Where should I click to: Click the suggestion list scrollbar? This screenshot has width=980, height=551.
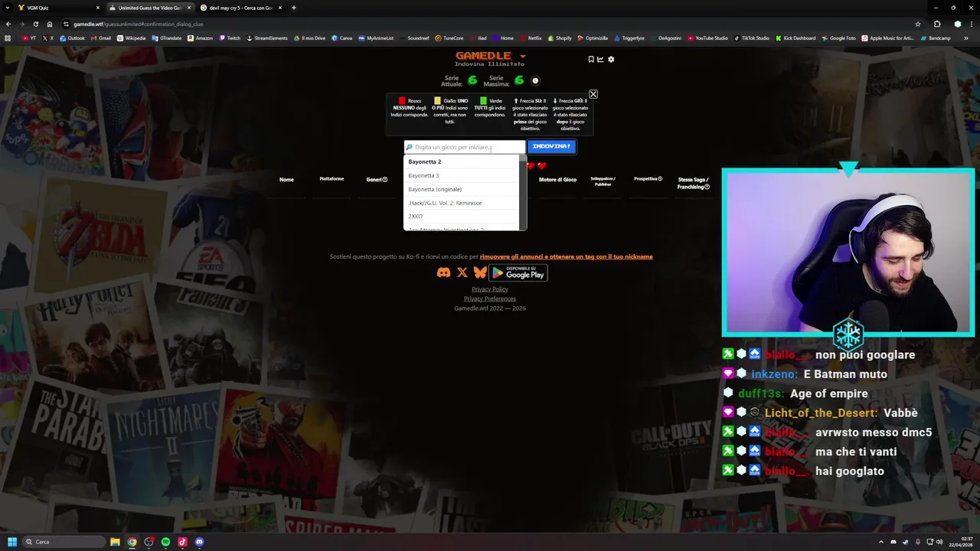pyautogui.click(x=523, y=192)
